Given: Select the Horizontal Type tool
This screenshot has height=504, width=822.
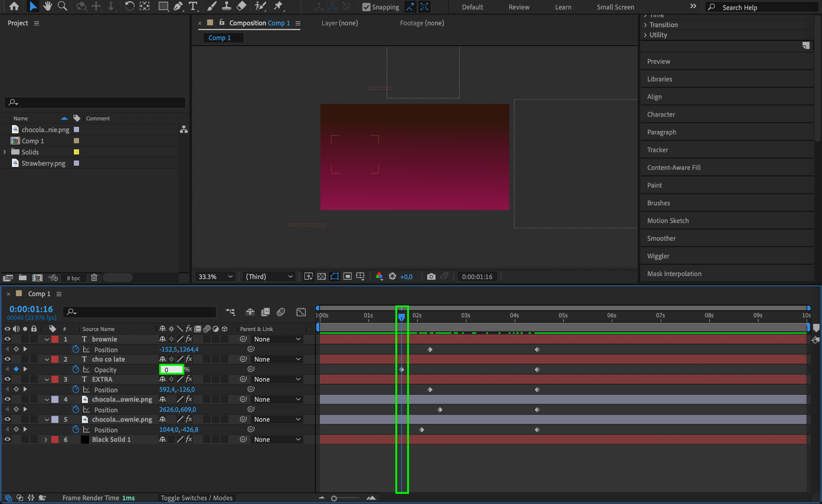Looking at the screenshot, I should 193,6.
